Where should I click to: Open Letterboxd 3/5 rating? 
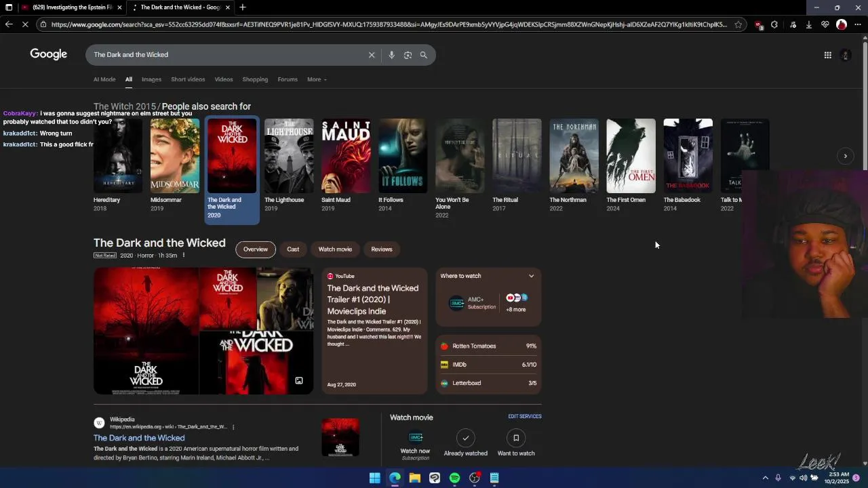tap(488, 383)
